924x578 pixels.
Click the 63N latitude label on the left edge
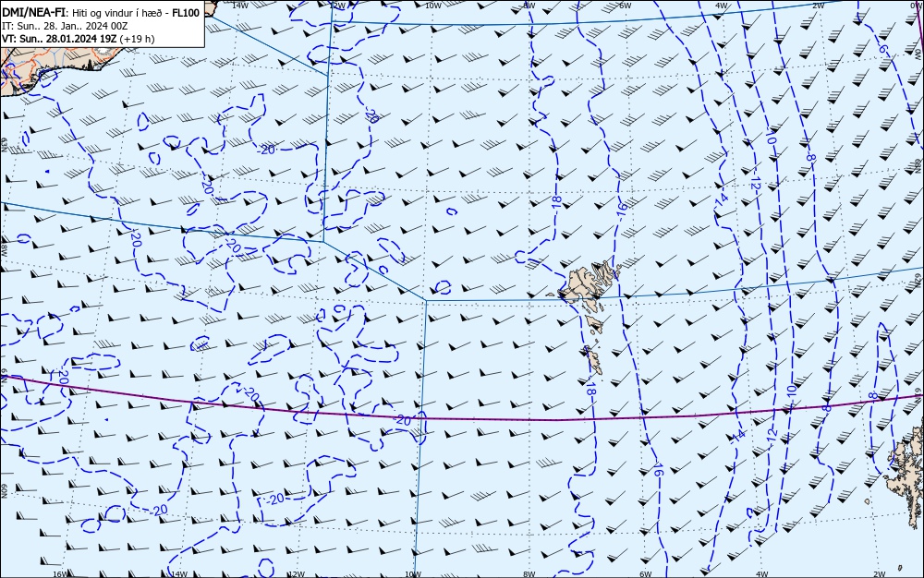tap(4, 145)
